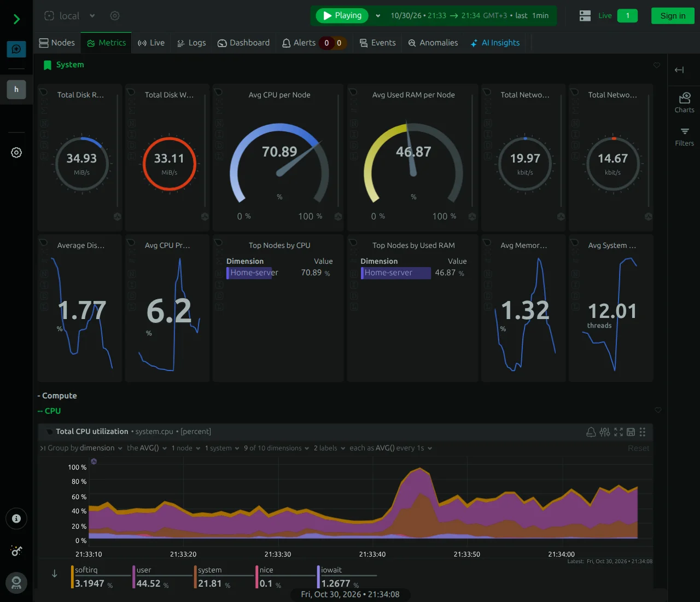
Task: Open the 2 labels dropdown
Action: tap(329, 448)
